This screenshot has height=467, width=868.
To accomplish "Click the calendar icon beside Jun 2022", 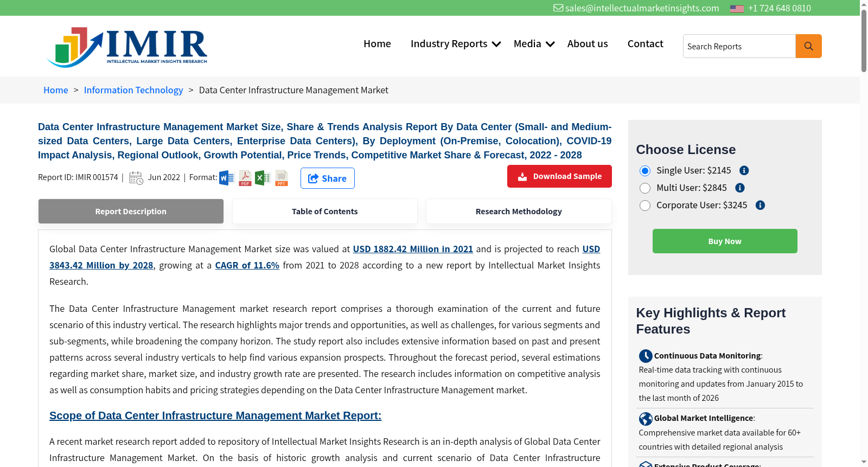I will click(136, 178).
